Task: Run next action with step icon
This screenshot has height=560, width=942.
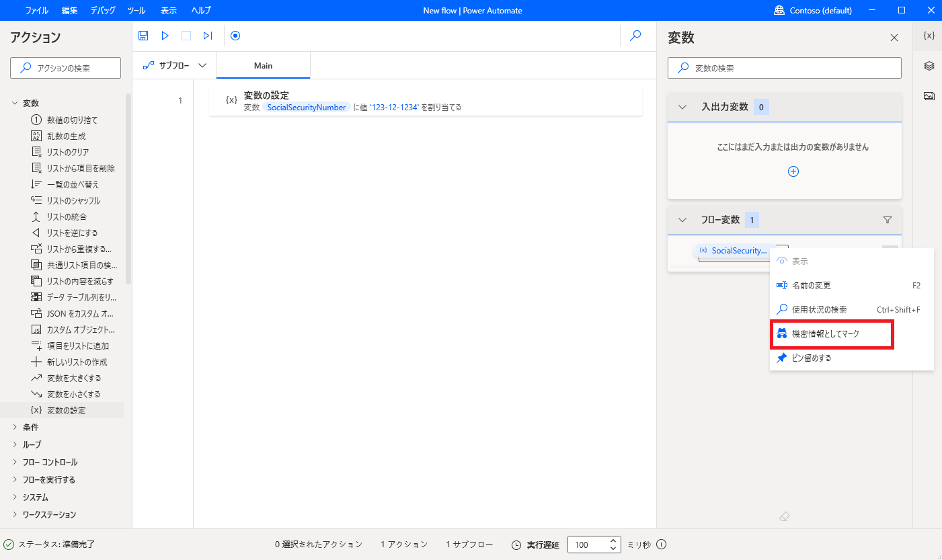Action: pyautogui.click(x=208, y=36)
